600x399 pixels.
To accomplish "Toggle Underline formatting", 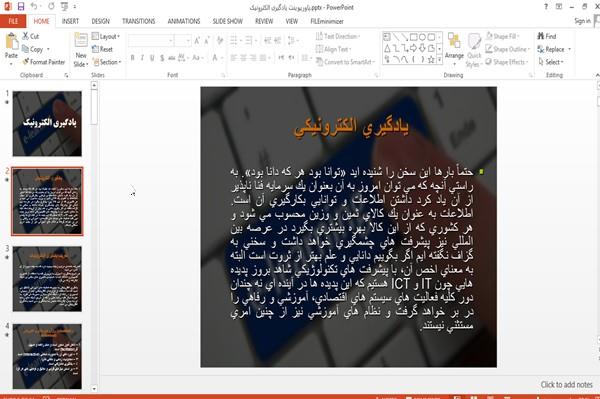I will [152, 58].
